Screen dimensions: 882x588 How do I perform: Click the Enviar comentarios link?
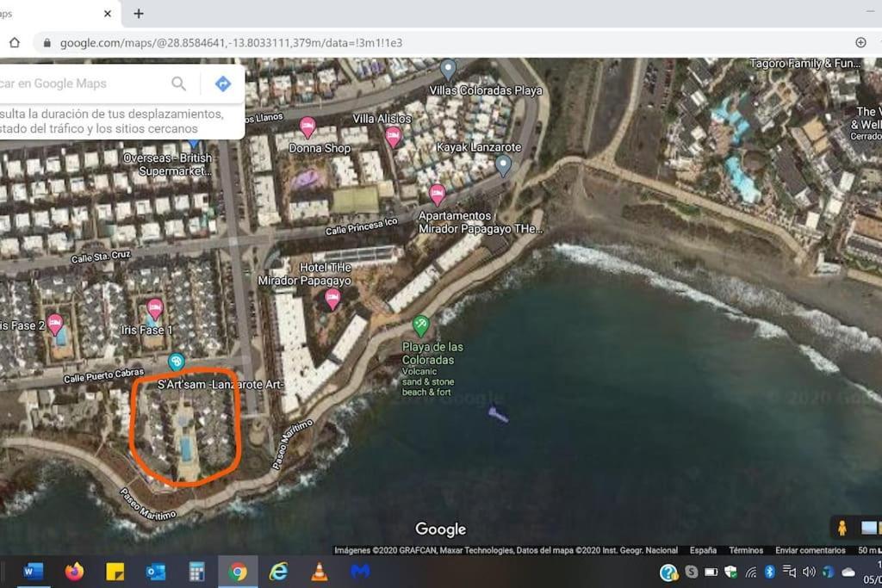coord(810,550)
